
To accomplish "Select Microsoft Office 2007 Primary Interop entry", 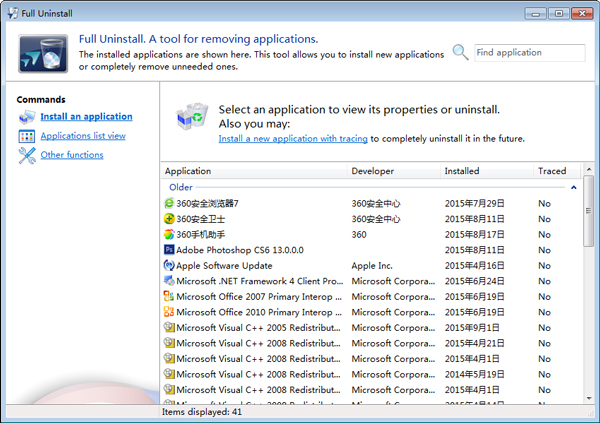I will click(x=371, y=297).
